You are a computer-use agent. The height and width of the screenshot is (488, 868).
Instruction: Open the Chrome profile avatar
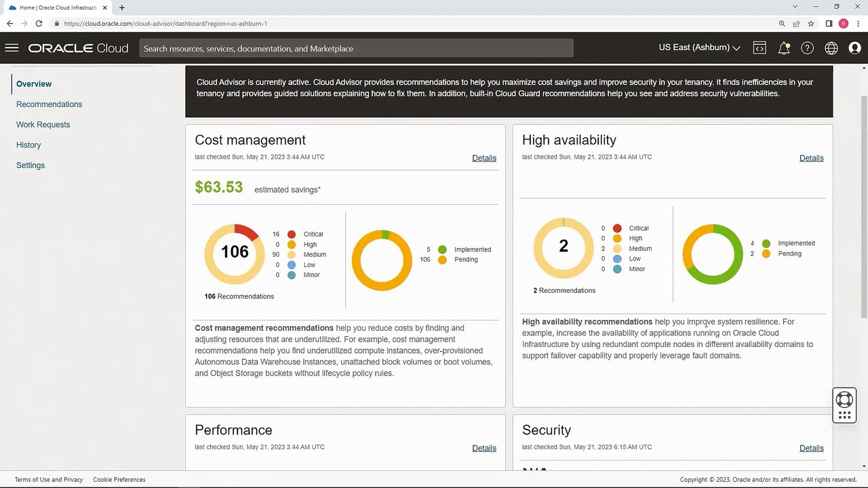click(844, 23)
